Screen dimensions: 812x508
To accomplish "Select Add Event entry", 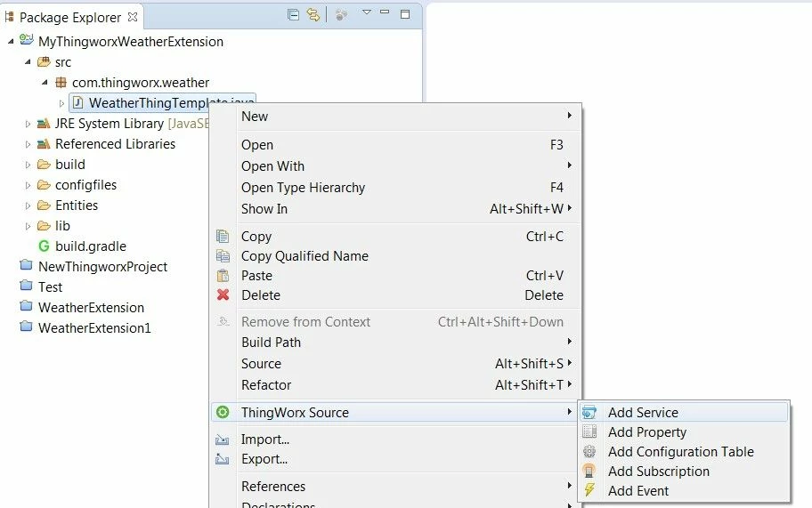I will [x=684, y=490].
